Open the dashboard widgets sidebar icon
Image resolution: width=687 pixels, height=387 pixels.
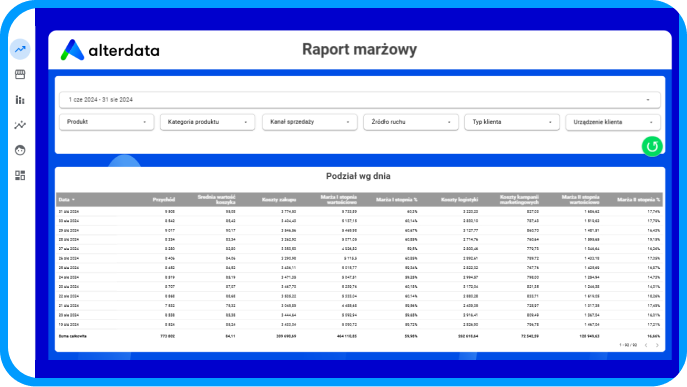point(20,175)
